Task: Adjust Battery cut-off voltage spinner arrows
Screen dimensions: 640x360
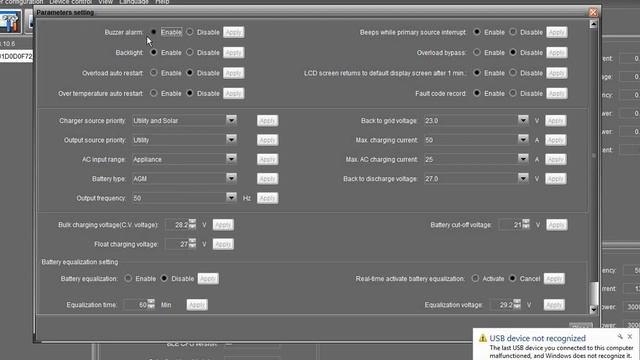Action: click(526, 224)
